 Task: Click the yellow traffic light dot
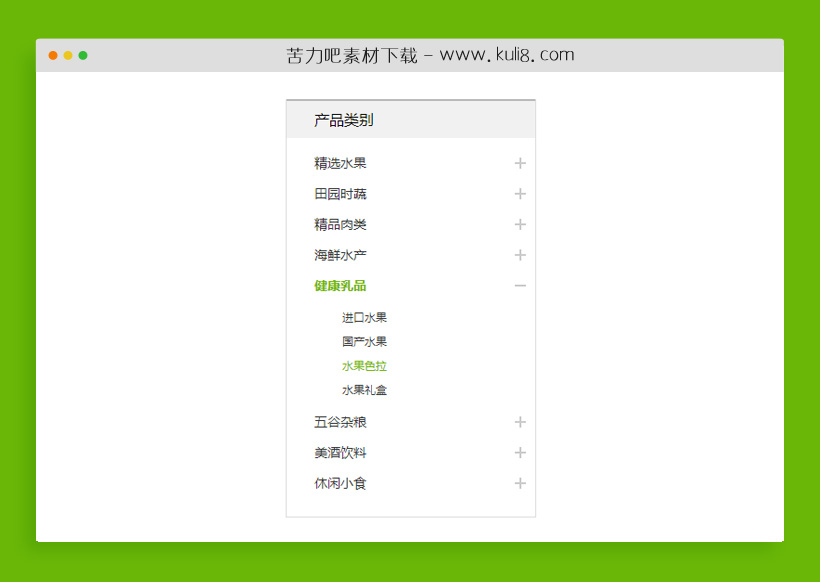tap(68, 57)
